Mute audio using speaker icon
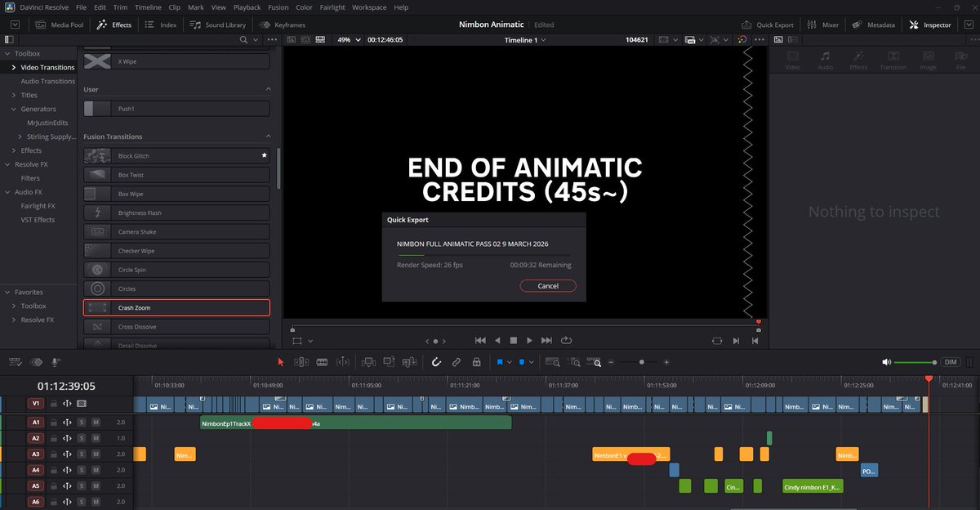Screen dimensions: 980x510 886,361
